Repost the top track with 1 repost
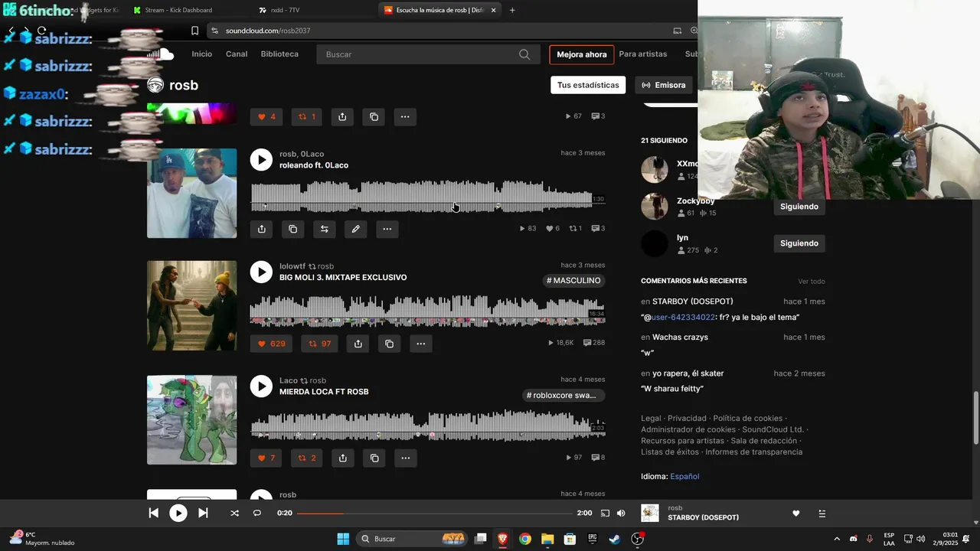The height and width of the screenshot is (551, 980). [307, 116]
